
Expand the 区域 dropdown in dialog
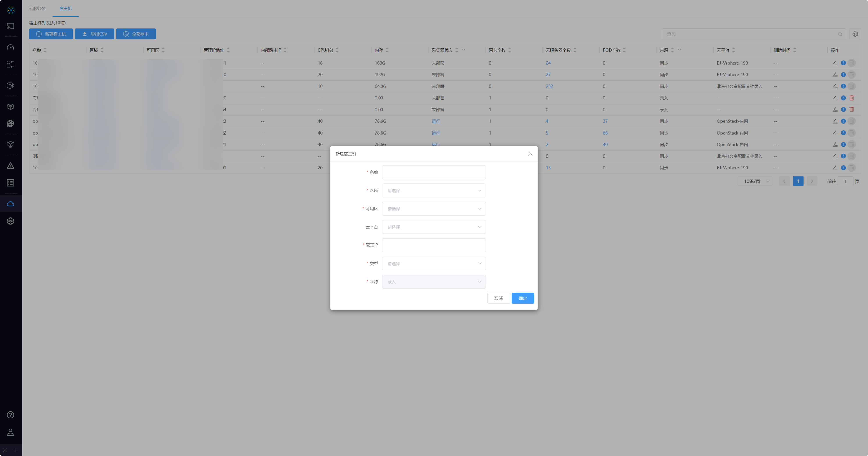[x=434, y=190]
